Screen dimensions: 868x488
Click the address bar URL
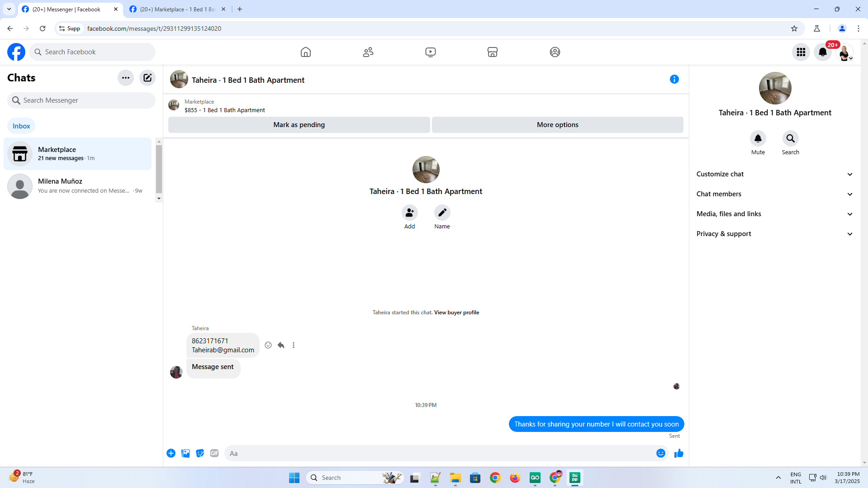coord(154,28)
